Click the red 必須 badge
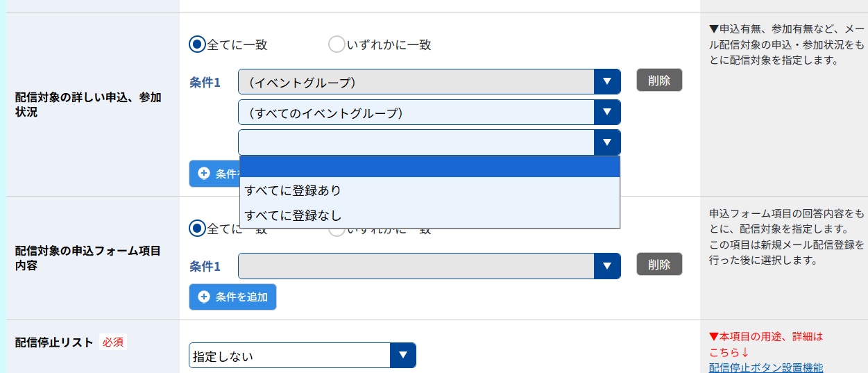This screenshot has width=868, height=373. pyautogui.click(x=112, y=342)
